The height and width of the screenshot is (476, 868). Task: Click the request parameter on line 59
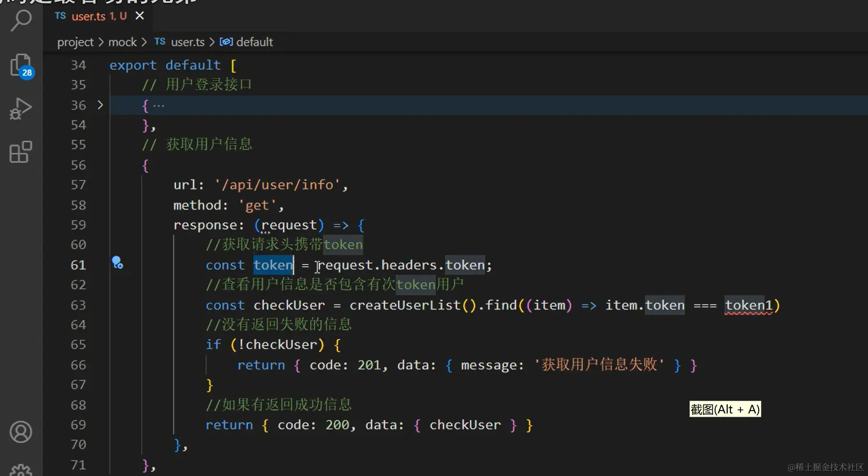click(x=289, y=225)
